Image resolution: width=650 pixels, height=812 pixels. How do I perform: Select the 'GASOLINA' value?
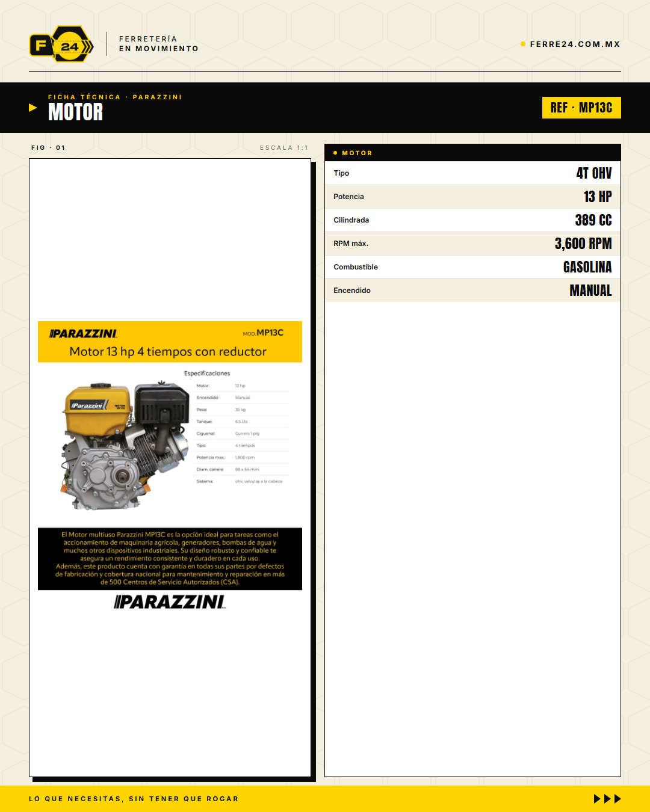[587, 267]
